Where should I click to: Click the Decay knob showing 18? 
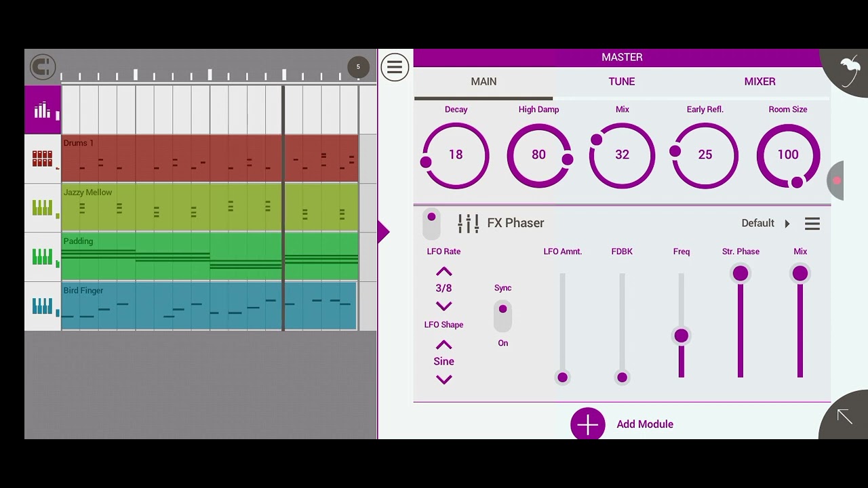pos(456,155)
